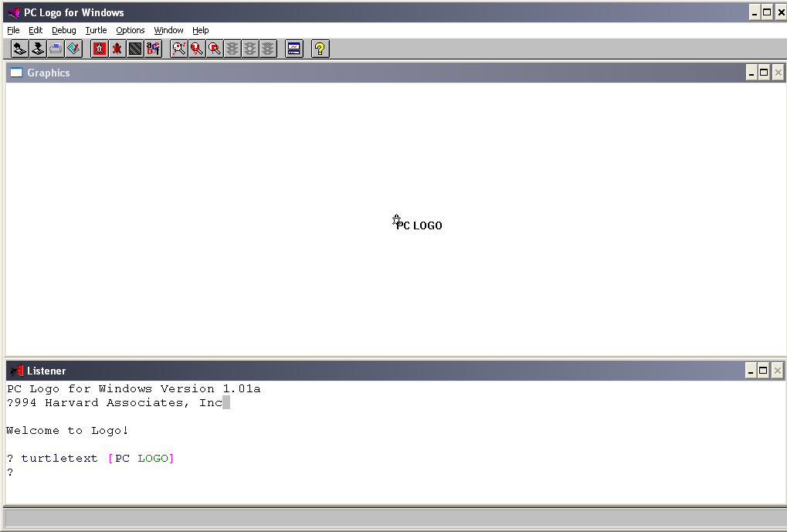787x532 pixels.
Task: Click the colorful letters font icon
Action: (x=153, y=49)
